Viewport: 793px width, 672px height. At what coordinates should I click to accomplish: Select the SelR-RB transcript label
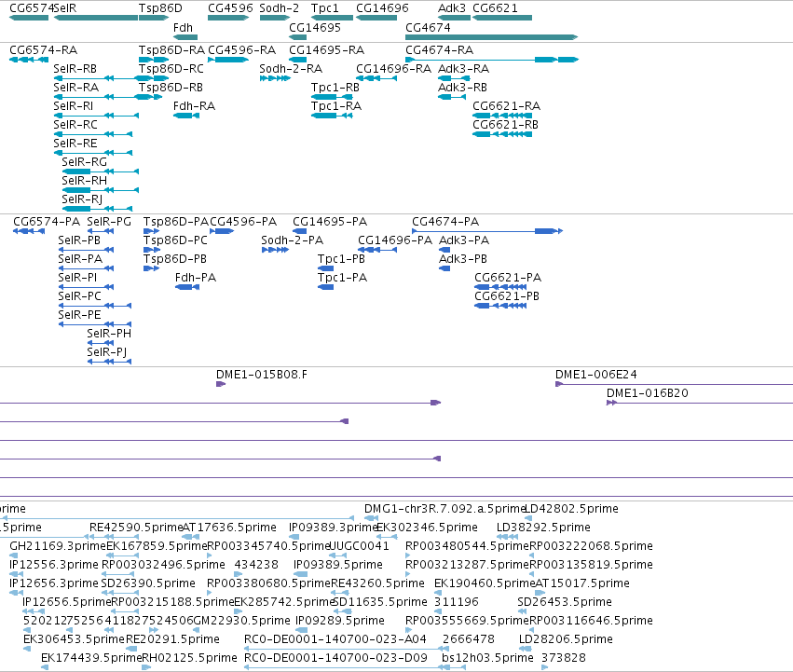(75, 69)
